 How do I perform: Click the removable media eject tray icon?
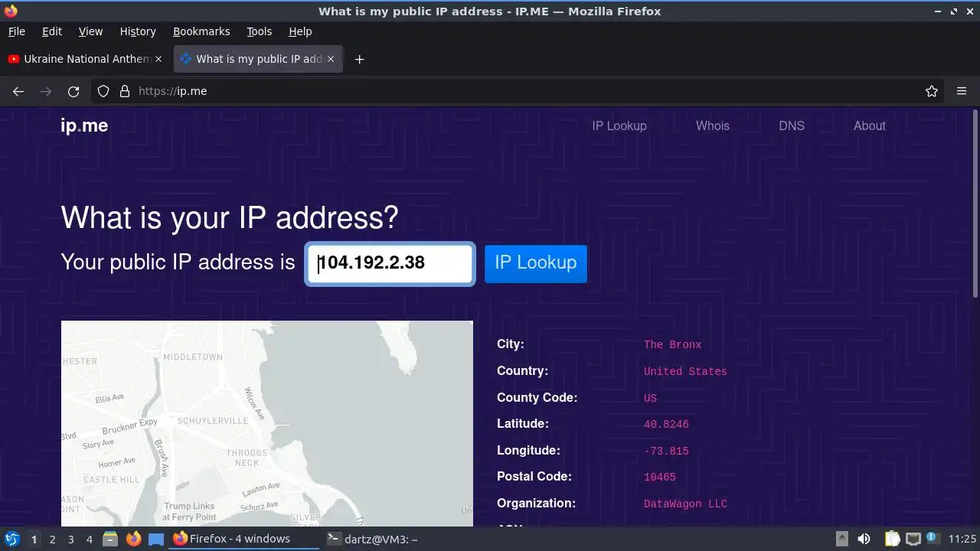(x=841, y=539)
